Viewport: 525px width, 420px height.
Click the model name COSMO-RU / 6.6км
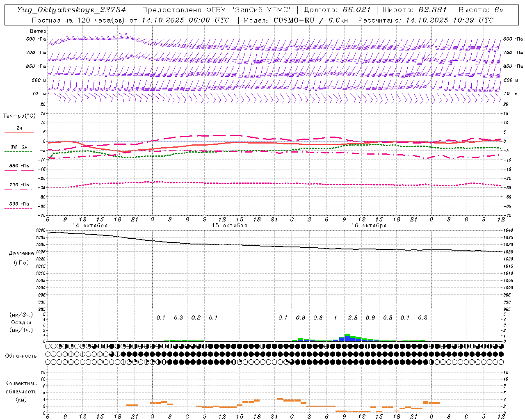pyautogui.click(x=310, y=20)
